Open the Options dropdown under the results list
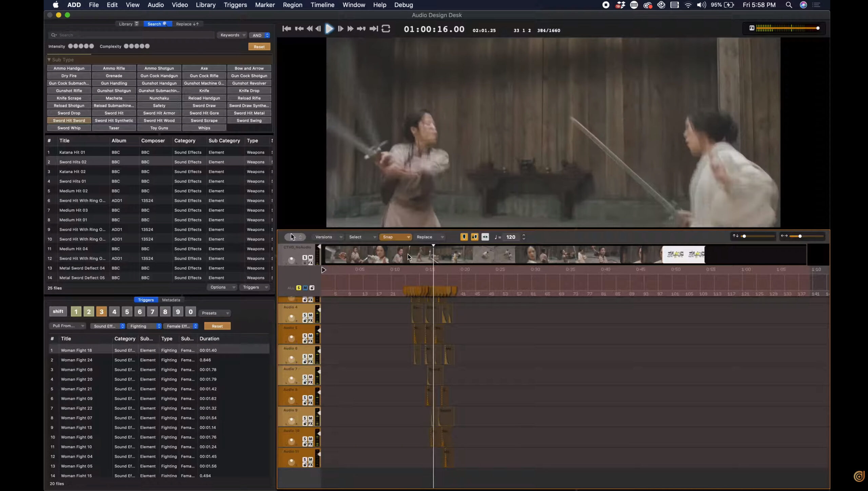The image size is (868, 491). point(222,287)
